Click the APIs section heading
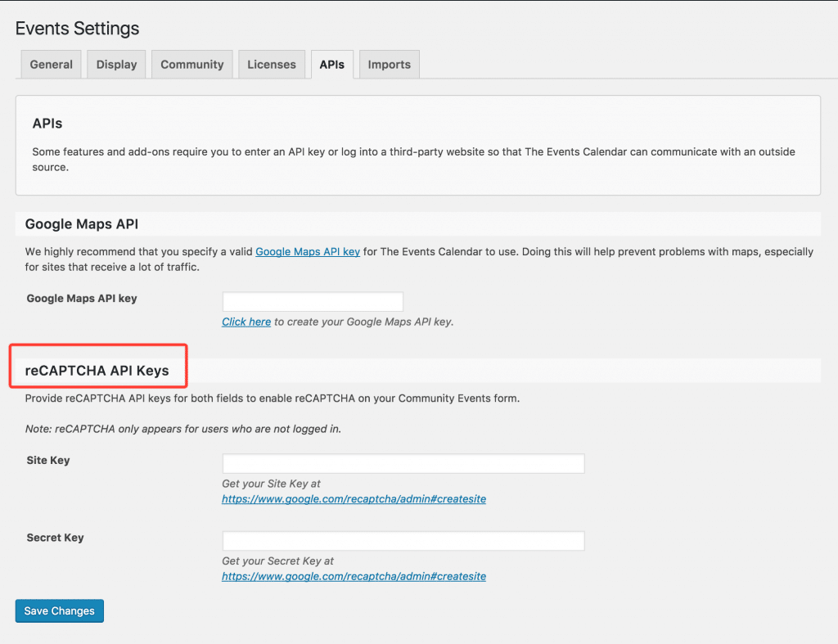 47,124
